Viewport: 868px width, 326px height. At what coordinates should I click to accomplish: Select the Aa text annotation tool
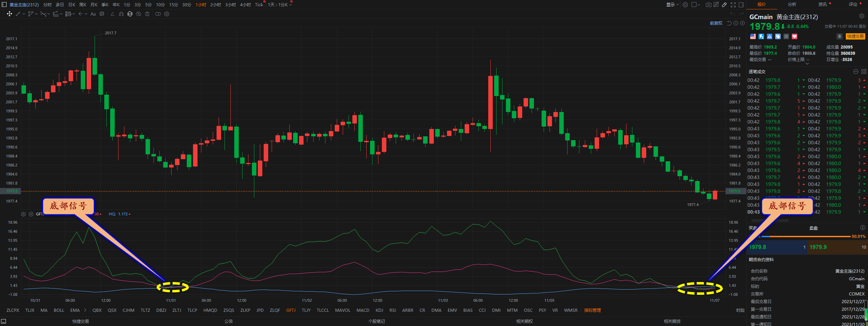tap(93, 14)
